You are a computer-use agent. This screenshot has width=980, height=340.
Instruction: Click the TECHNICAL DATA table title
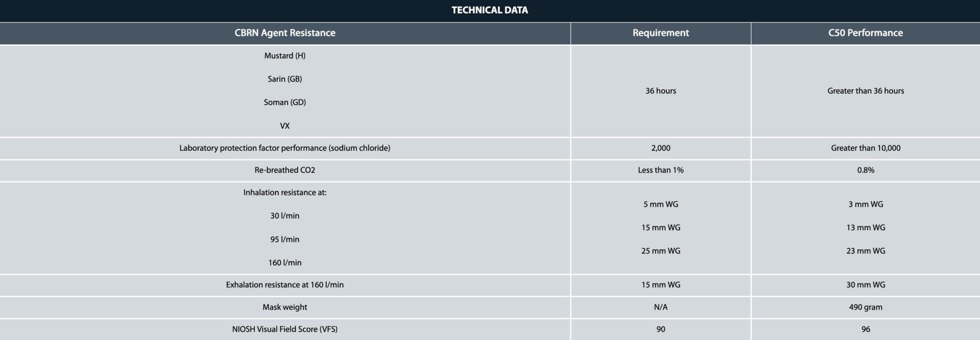490,10
